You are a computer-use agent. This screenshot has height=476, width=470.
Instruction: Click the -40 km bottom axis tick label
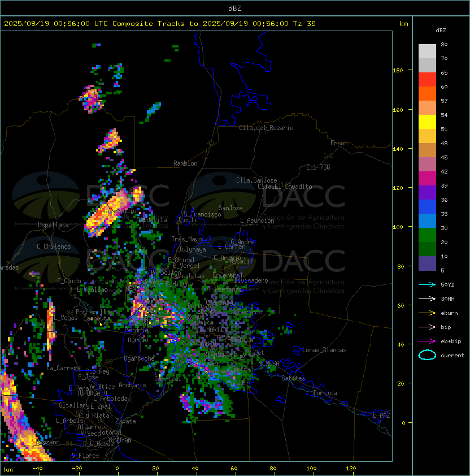tap(37, 469)
